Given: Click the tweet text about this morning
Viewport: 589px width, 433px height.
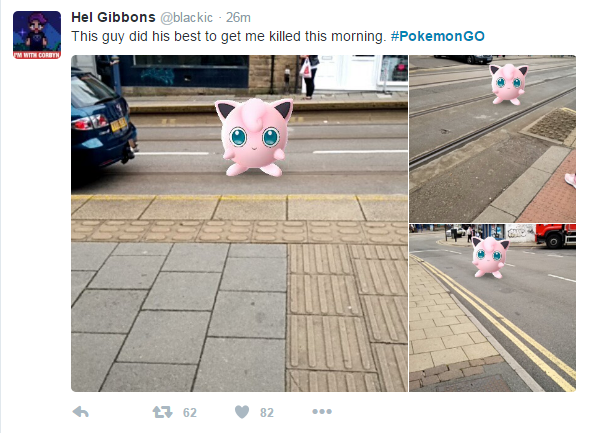Looking at the screenshot, I should (229, 36).
